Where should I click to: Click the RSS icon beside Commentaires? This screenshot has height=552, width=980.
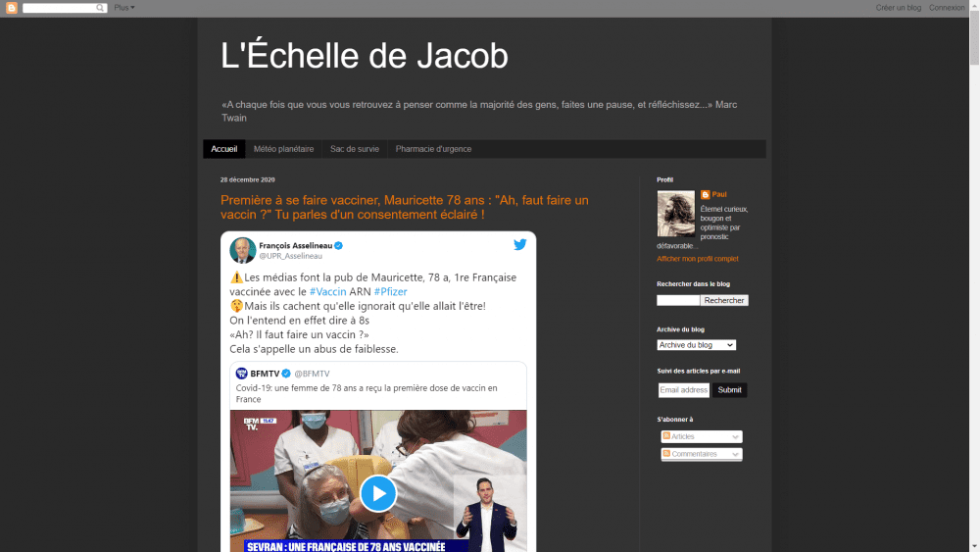coord(666,453)
